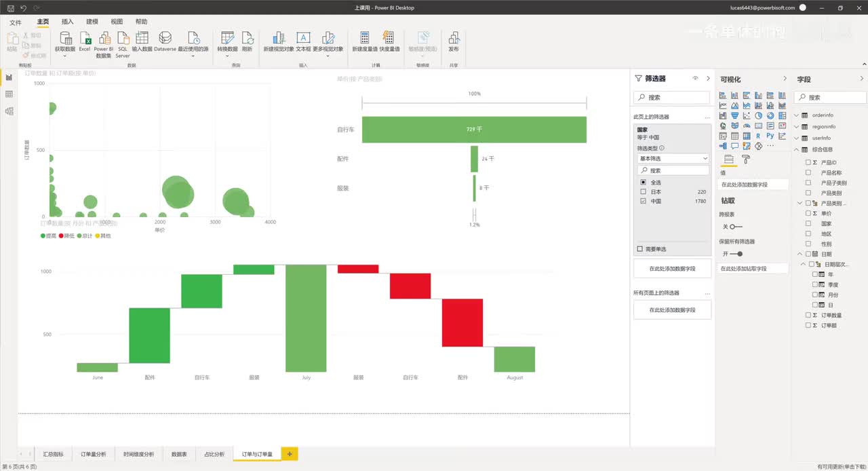This screenshot has height=471, width=868.
Task: Switch to Model view in left sidebar
Action: click(x=9, y=111)
